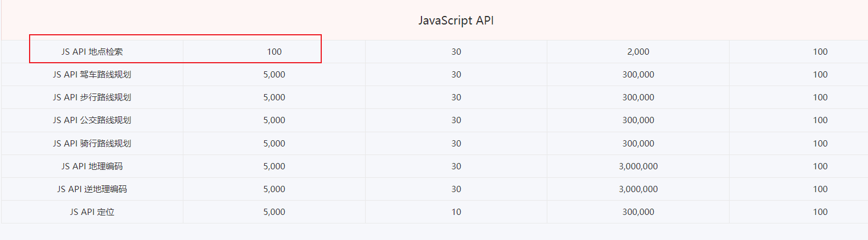Select the JS API 骑行路线规划 row name
Viewport: 868px width, 240px height.
92,143
